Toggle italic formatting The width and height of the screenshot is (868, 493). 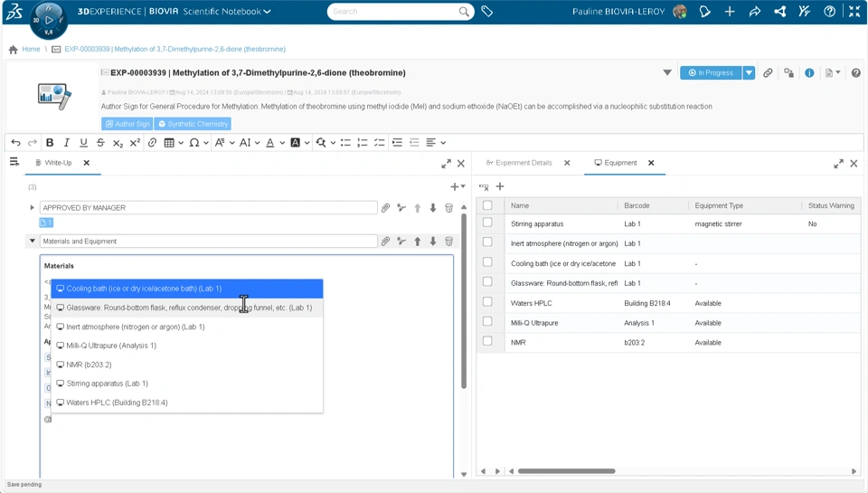66,143
